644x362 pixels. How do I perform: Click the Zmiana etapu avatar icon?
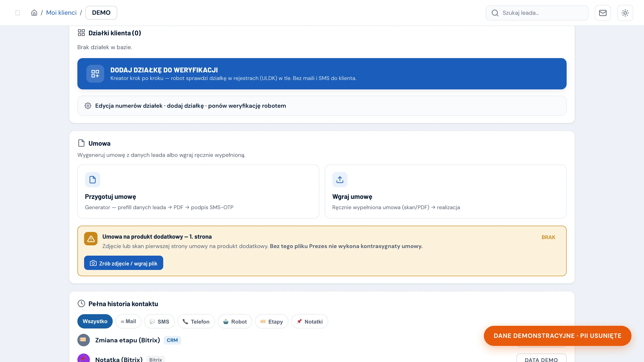83,340
